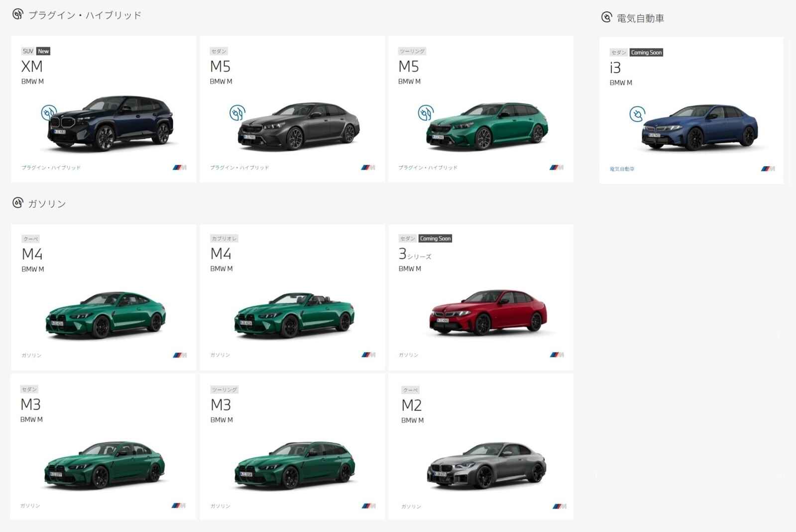Click the 電気自動車 section heading
This screenshot has width=796, height=532.
640,18
